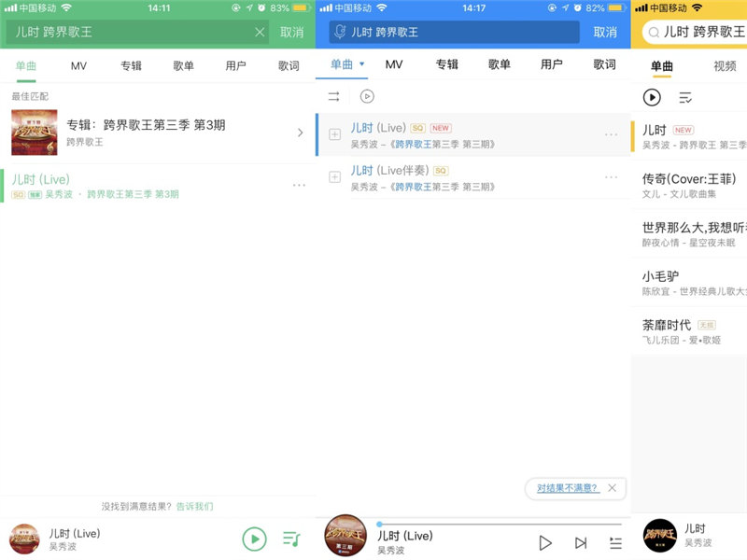Tap alarm clock icon in blue status bar

(577, 8)
